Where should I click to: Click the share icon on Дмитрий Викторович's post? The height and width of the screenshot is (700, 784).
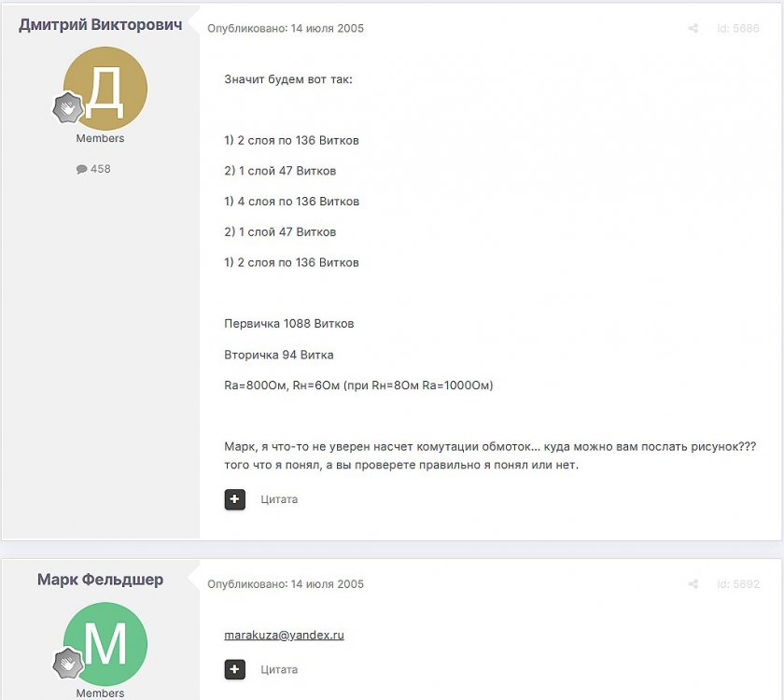point(693,29)
